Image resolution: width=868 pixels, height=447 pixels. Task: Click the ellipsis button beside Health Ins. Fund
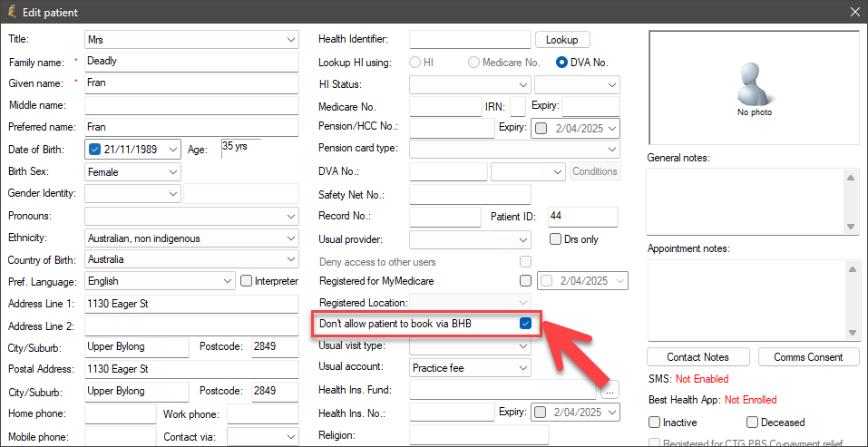point(610,390)
